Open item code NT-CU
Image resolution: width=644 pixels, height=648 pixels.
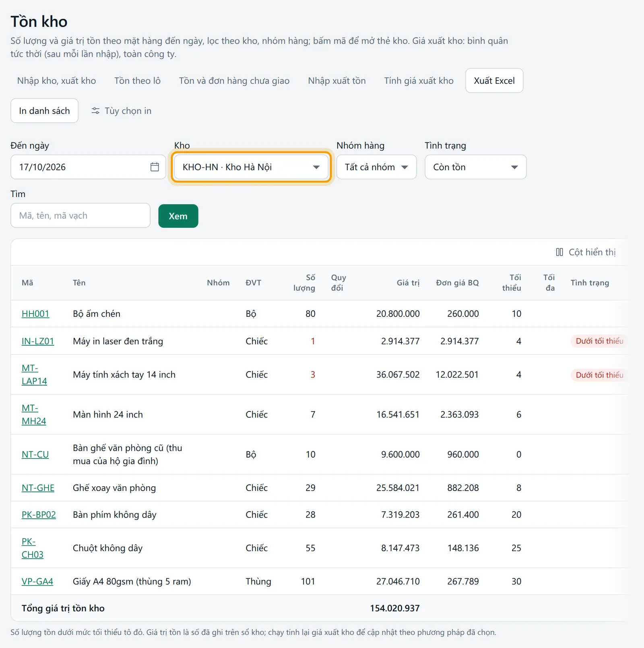(35, 454)
